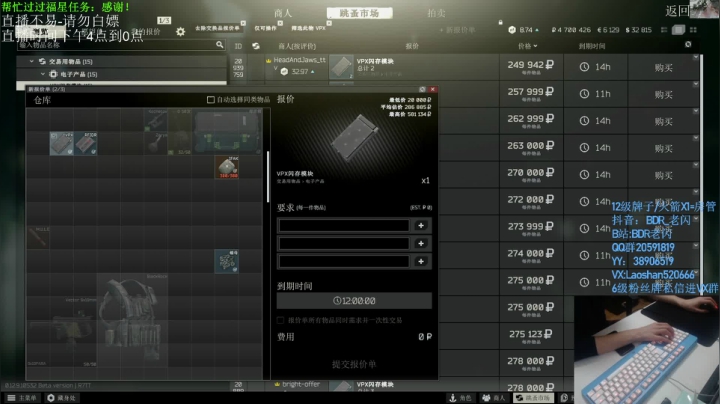
Task: Expand the 270 000 offer row
Action: point(696,165)
